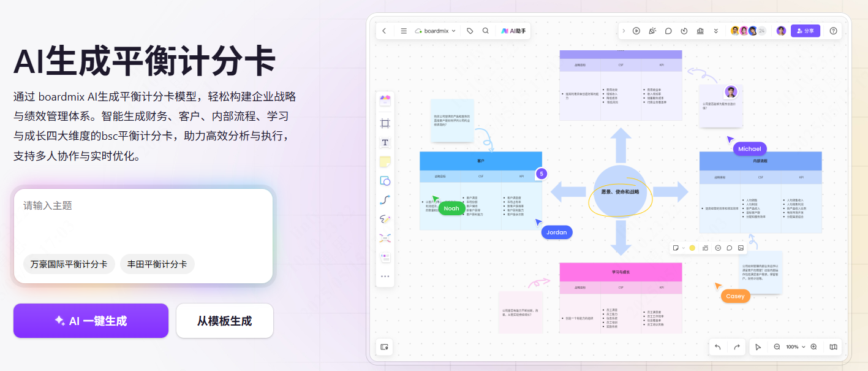Open the note type dropdown arrow

pos(683,248)
